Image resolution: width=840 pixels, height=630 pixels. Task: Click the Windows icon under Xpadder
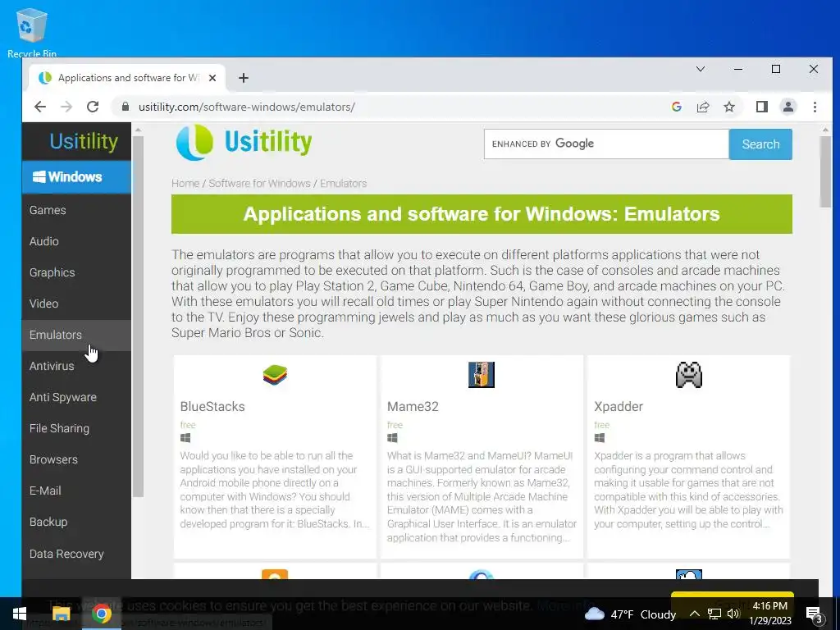pyautogui.click(x=600, y=438)
